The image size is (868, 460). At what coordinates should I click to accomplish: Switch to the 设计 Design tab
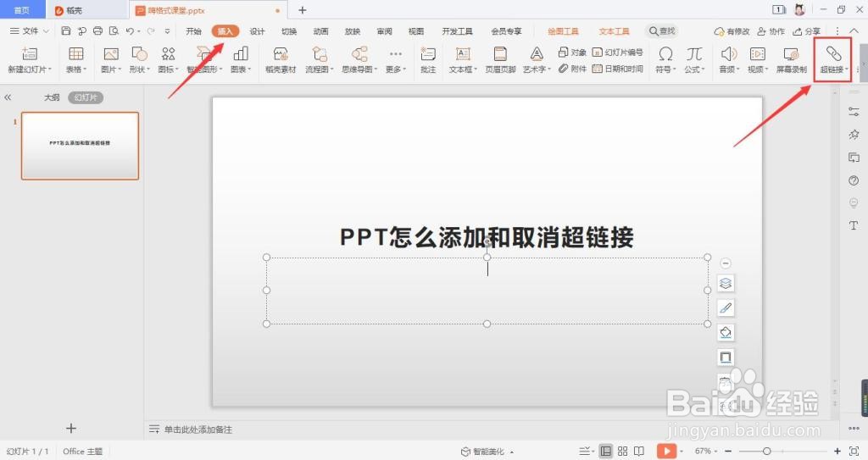pyautogui.click(x=257, y=31)
